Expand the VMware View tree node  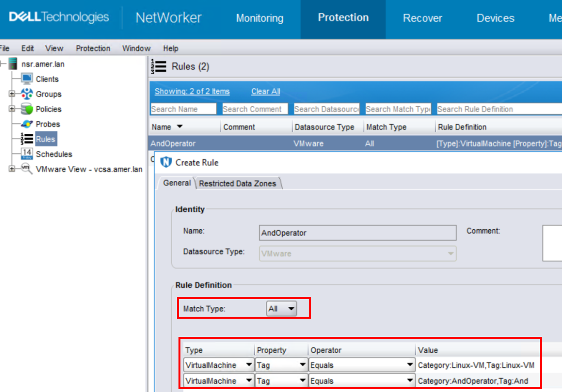click(x=12, y=169)
